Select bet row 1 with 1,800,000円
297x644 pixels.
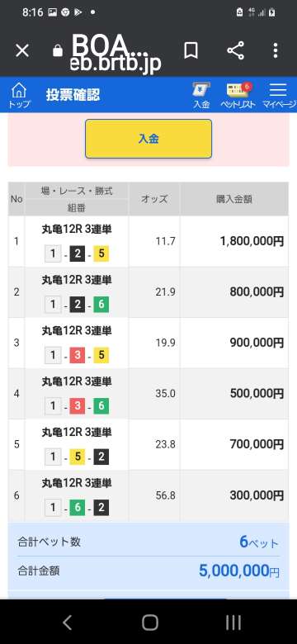148,241
